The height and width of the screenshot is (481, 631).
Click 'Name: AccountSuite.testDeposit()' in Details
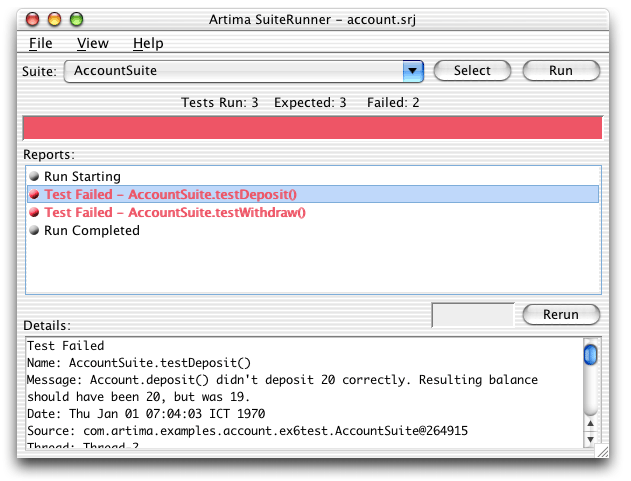[139, 363]
